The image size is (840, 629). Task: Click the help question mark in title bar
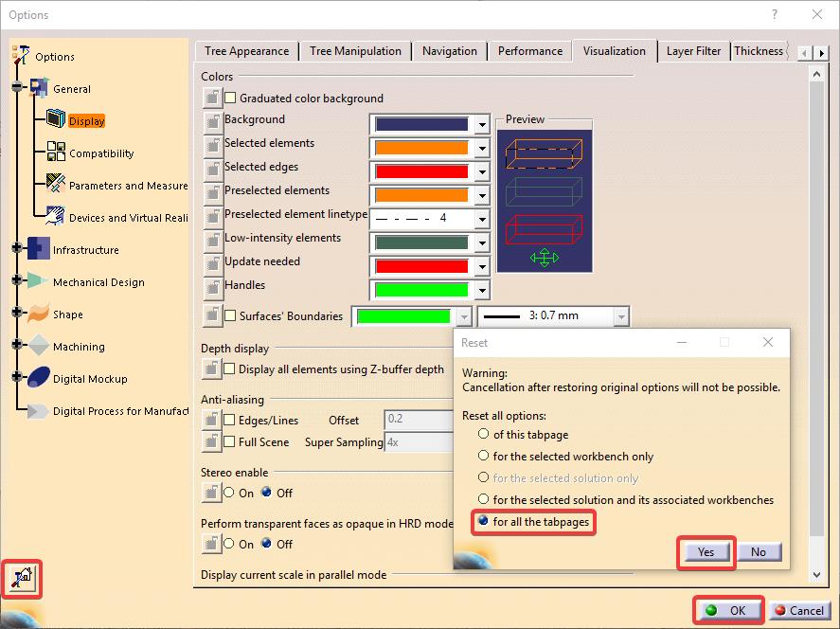coord(775,14)
